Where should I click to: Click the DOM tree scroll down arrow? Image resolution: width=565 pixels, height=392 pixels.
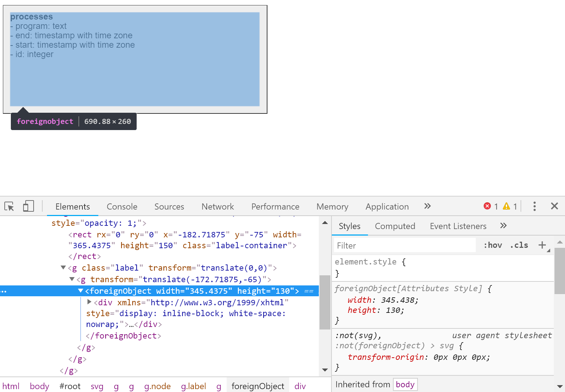click(x=325, y=370)
